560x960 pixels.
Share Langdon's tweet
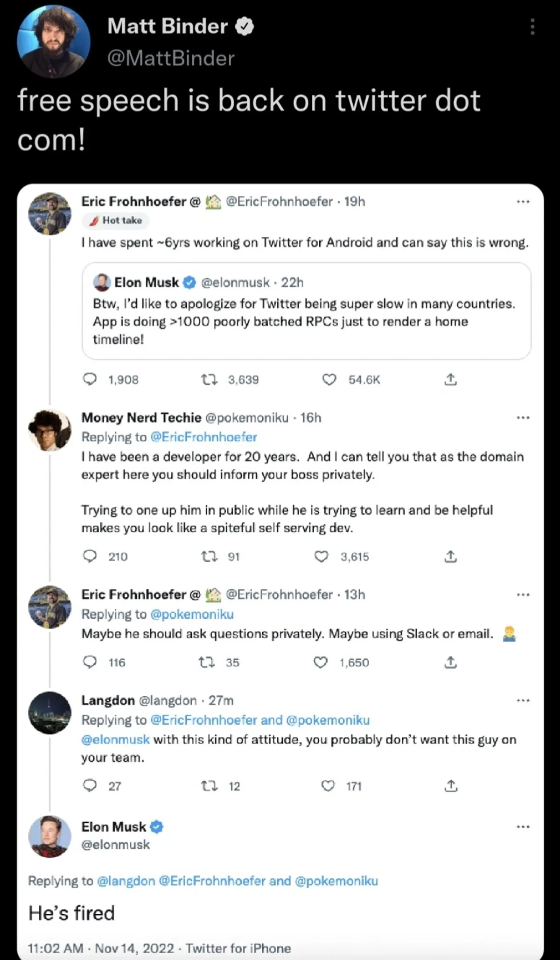[x=451, y=786]
